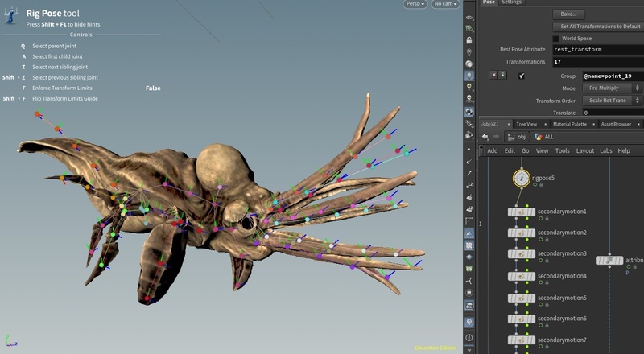Click the rigpose5 node icon
Screen dimensions: 644x354
(522, 178)
